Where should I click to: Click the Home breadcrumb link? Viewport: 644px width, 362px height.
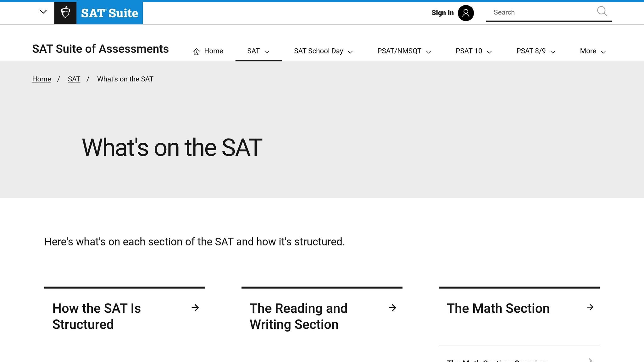click(41, 79)
